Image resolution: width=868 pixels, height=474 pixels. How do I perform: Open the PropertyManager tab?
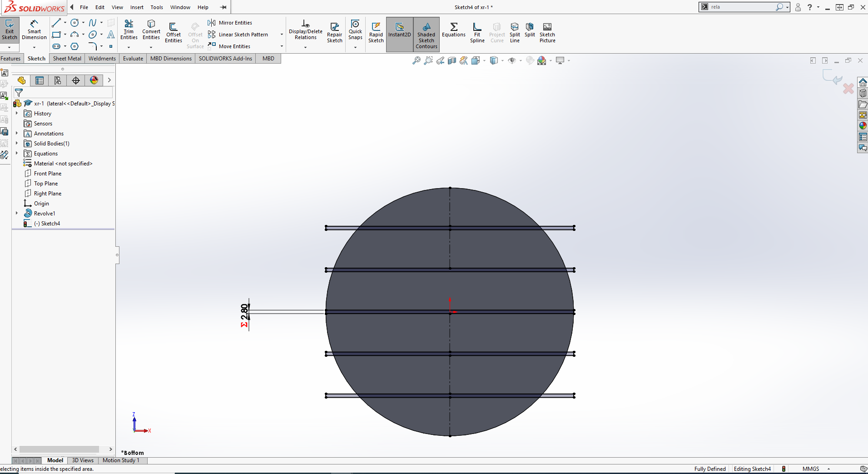40,80
